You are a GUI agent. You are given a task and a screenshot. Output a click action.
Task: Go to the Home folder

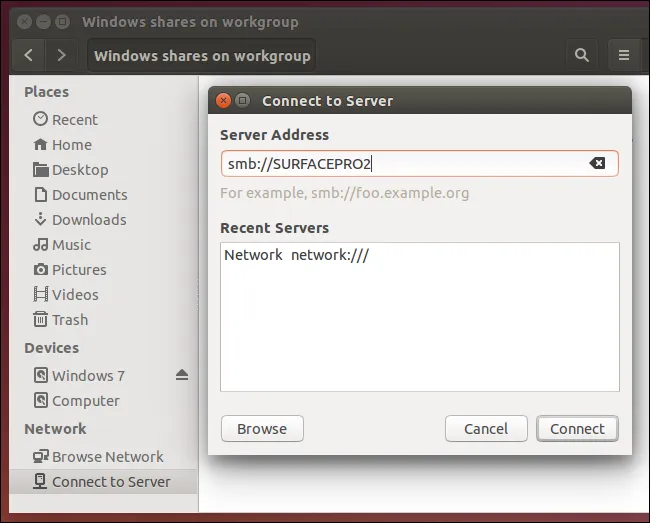click(71, 144)
